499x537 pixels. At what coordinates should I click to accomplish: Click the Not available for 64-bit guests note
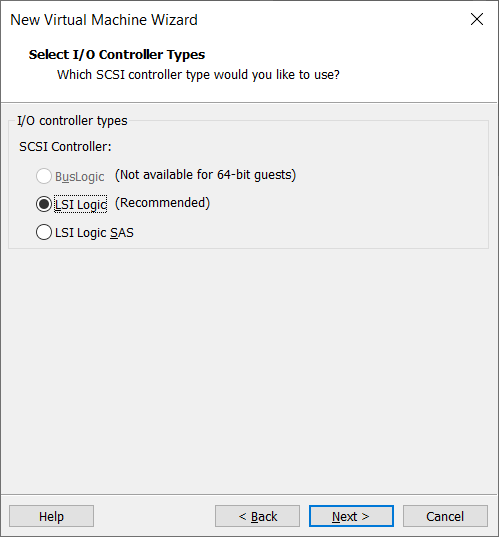(205, 175)
